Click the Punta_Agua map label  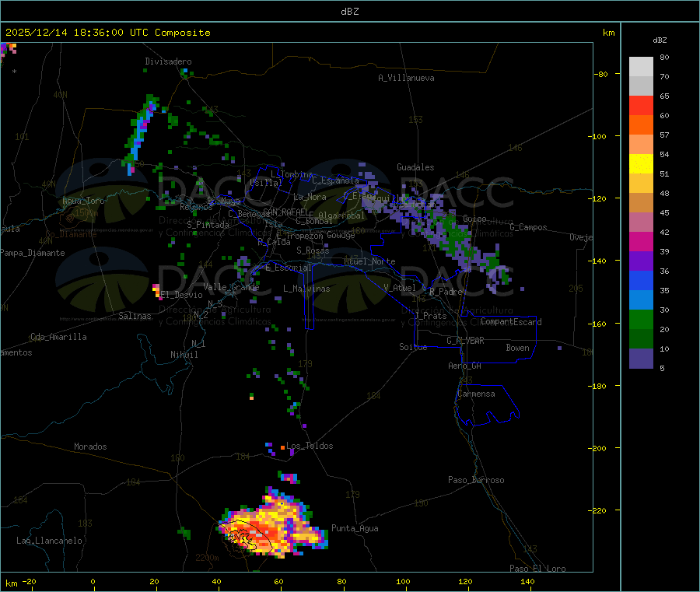(355, 528)
